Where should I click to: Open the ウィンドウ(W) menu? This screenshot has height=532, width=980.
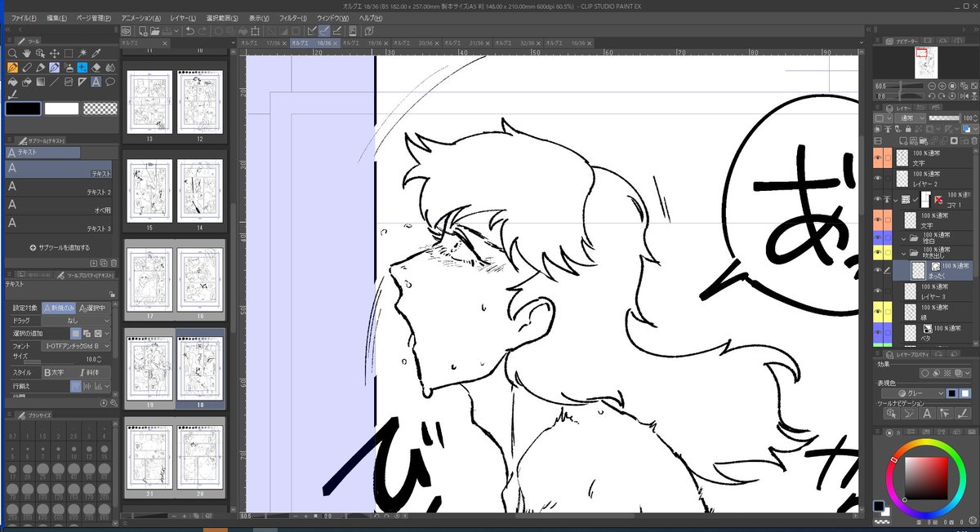tap(334, 17)
